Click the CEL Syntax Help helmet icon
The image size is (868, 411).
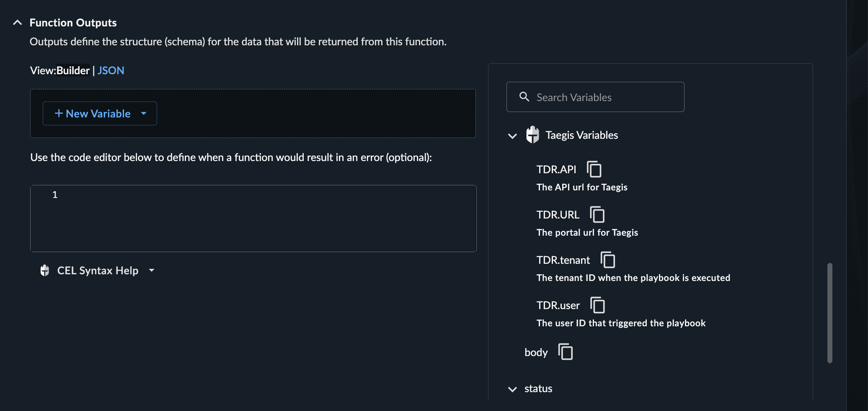click(45, 271)
